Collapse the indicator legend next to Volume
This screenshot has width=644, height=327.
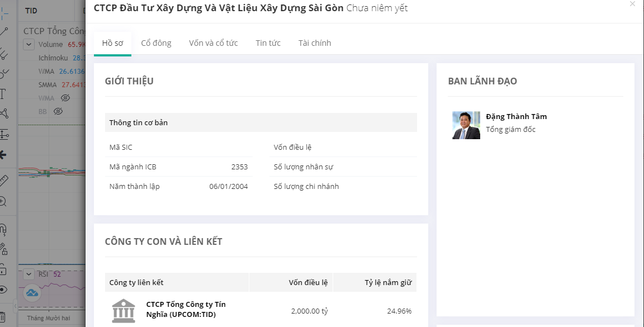tap(29, 45)
